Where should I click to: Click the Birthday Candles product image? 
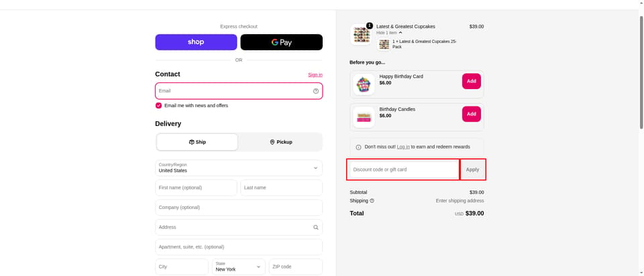click(364, 117)
